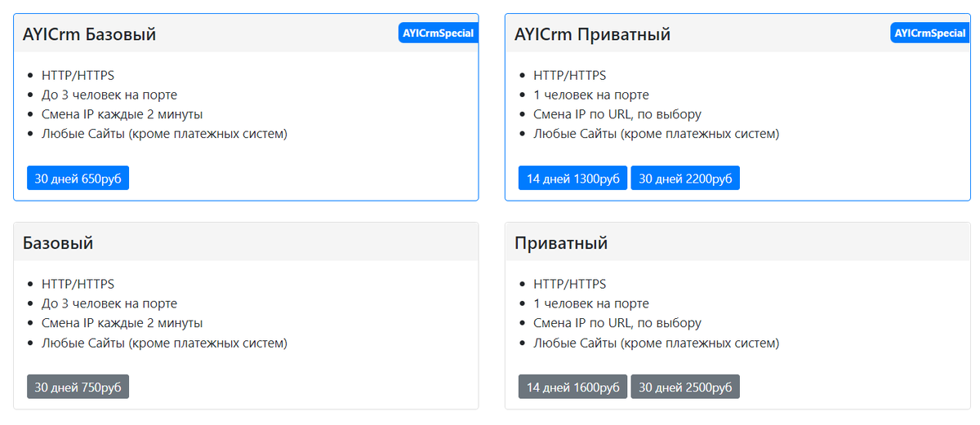Click the gray-button Базовый card title
The image size is (980, 425).
click(58, 243)
